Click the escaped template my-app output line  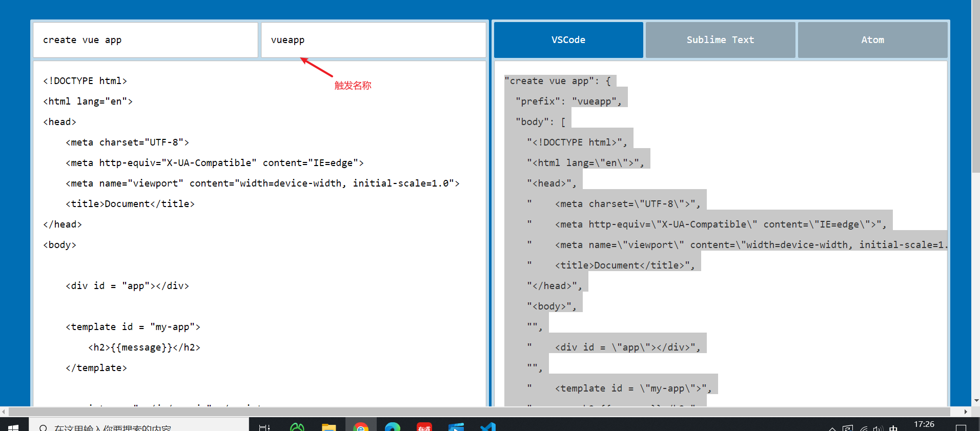[x=619, y=388]
